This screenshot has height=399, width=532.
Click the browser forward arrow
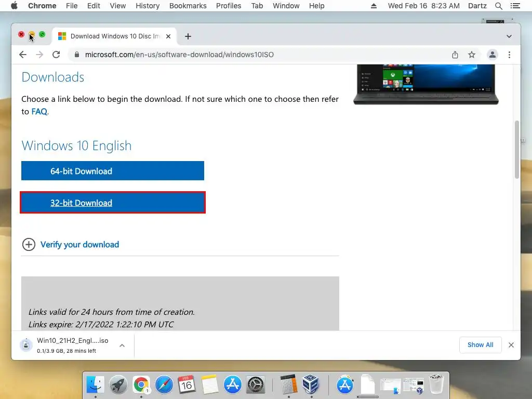point(39,55)
